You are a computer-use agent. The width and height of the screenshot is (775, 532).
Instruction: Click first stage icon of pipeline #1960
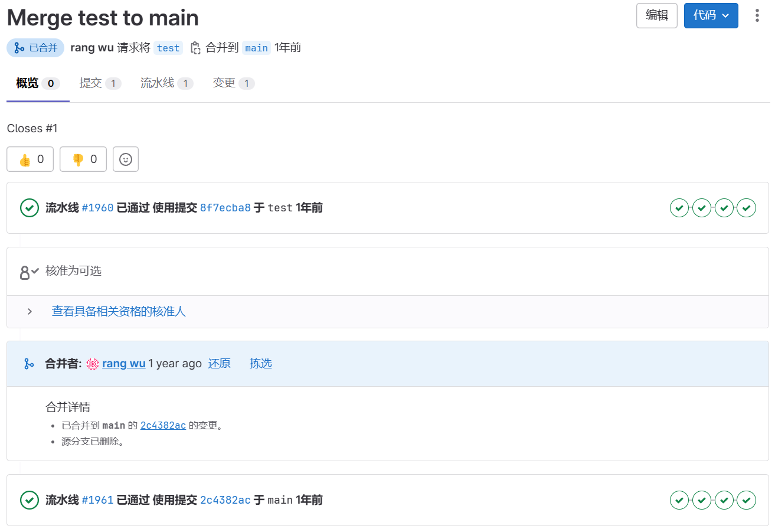tap(679, 208)
